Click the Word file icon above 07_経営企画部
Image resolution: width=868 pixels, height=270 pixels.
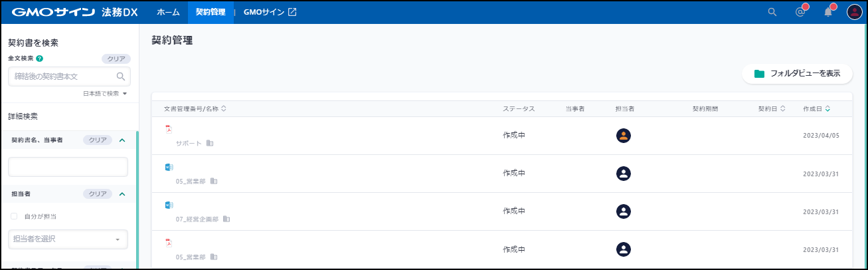click(169, 205)
